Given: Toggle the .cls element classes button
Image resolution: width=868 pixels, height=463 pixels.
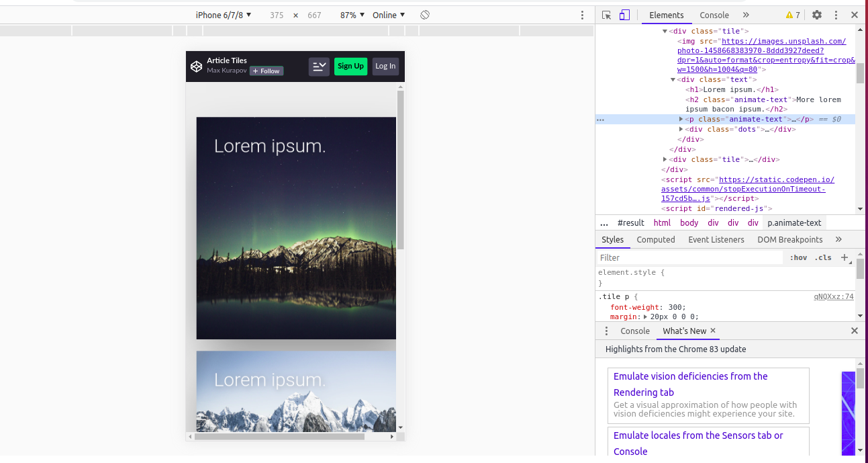Looking at the screenshot, I should point(824,258).
